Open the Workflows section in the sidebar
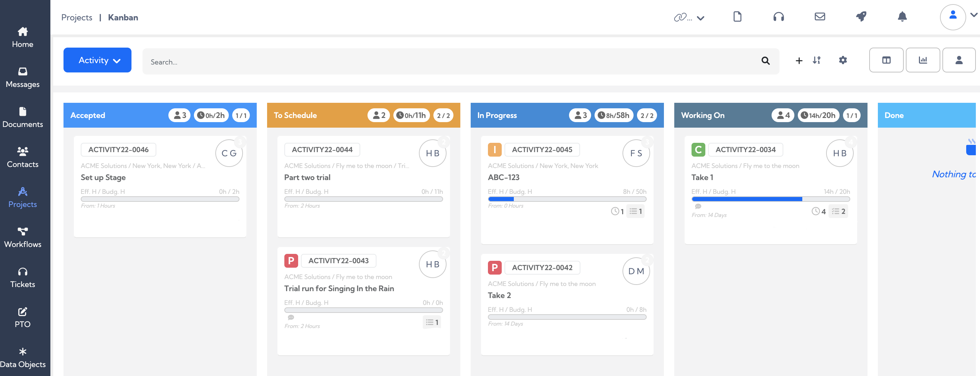980x376 pixels. (x=22, y=237)
